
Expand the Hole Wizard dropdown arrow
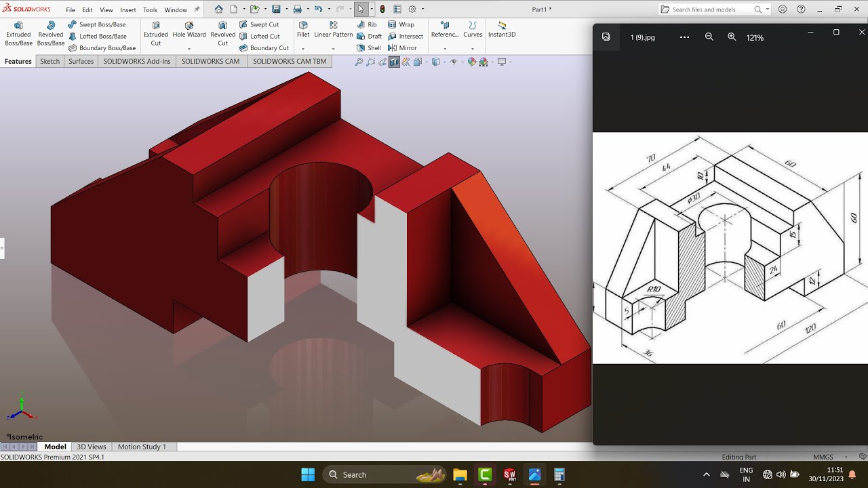(x=189, y=49)
